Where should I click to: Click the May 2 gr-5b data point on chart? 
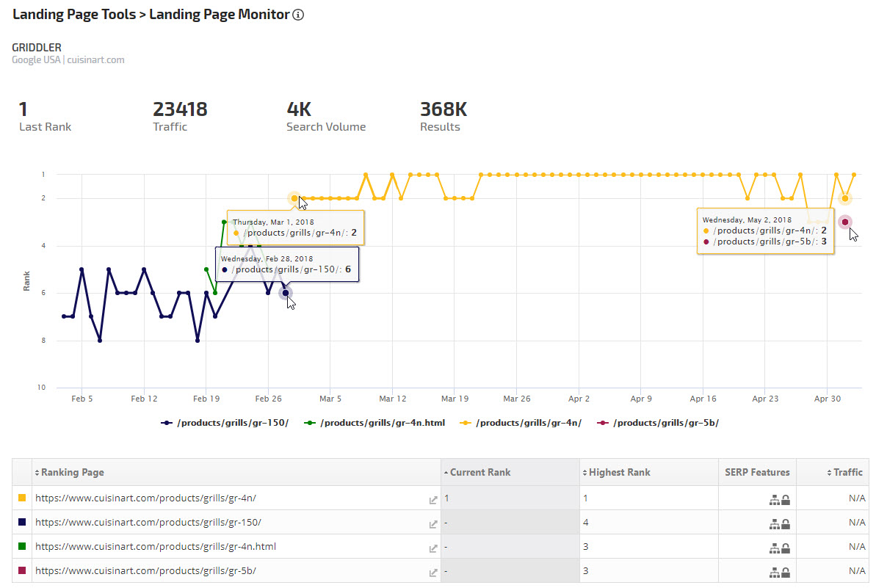845,222
